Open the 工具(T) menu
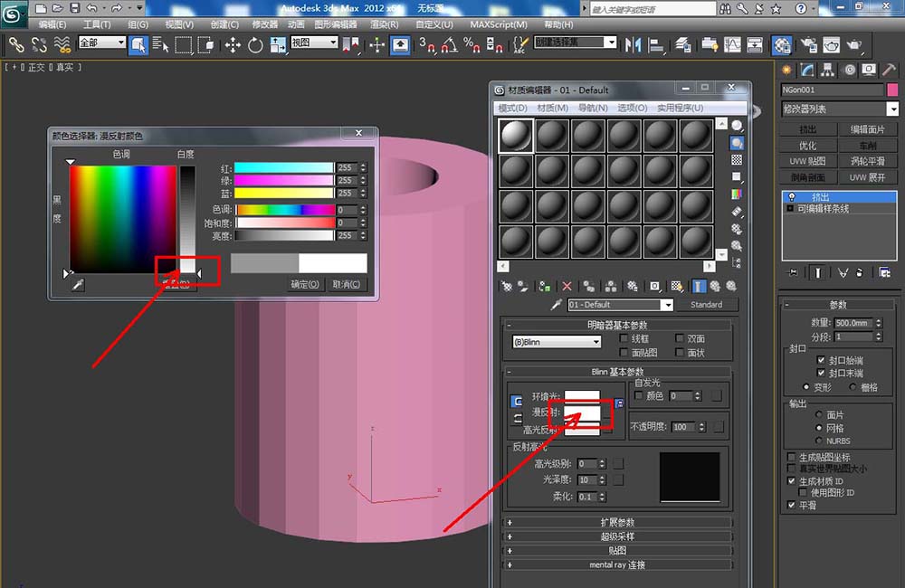The height and width of the screenshot is (588, 905). (x=97, y=24)
